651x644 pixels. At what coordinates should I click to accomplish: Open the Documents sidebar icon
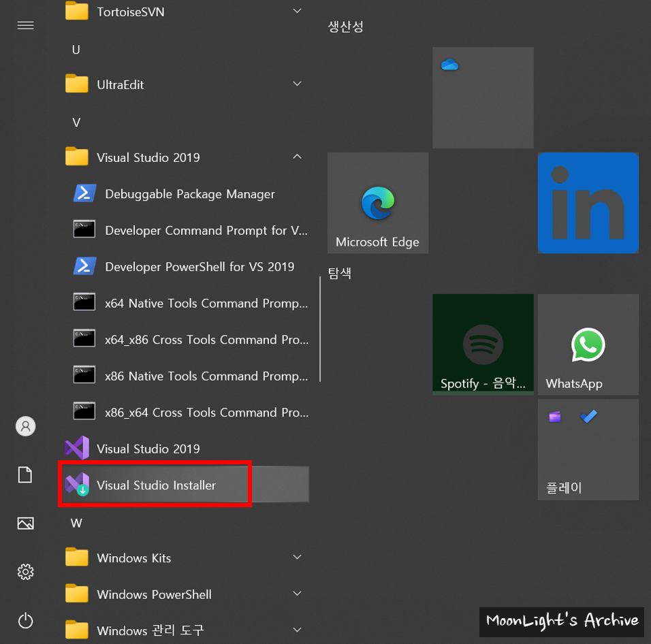25,474
